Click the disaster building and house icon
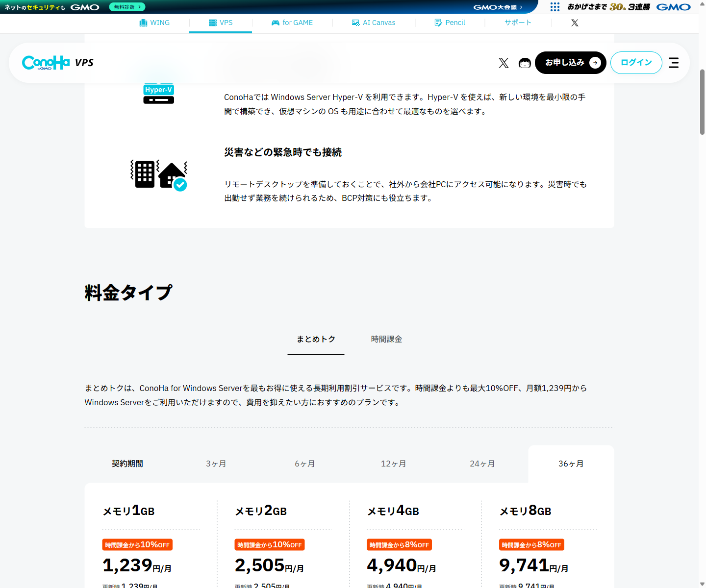Screen dimensions: 706x588 tap(158, 175)
